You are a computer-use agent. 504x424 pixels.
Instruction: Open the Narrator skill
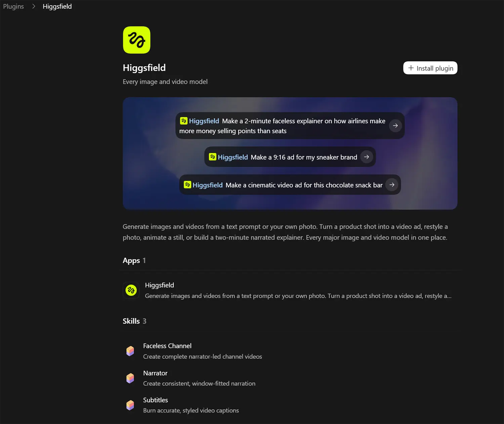click(x=290, y=378)
